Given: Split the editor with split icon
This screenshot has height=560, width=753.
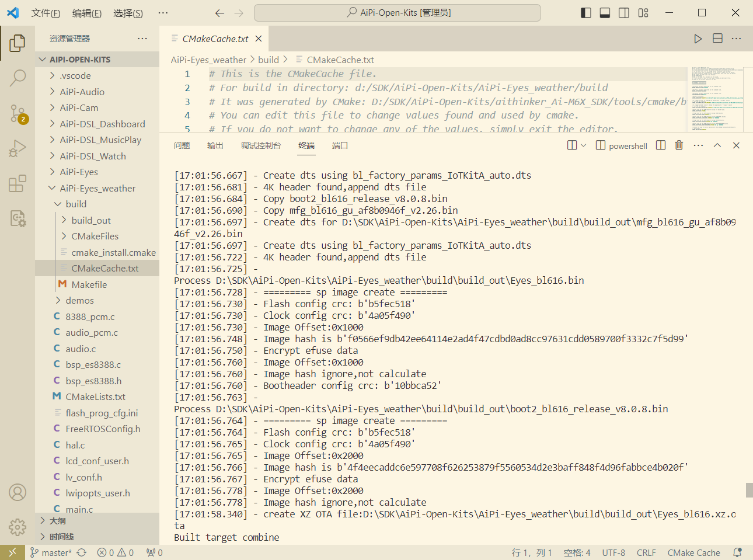Looking at the screenshot, I should click(718, 39).
